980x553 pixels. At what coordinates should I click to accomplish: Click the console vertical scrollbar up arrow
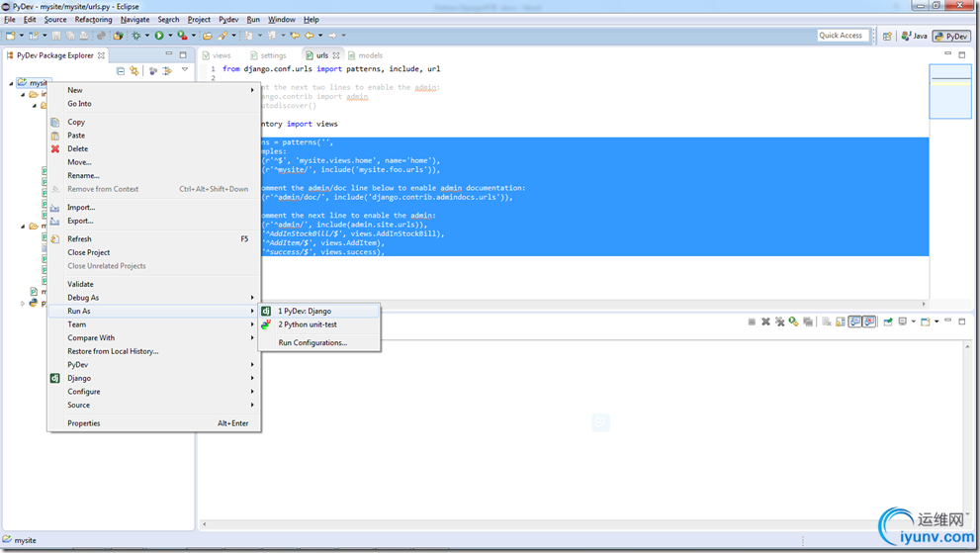[x=967, y=346]
